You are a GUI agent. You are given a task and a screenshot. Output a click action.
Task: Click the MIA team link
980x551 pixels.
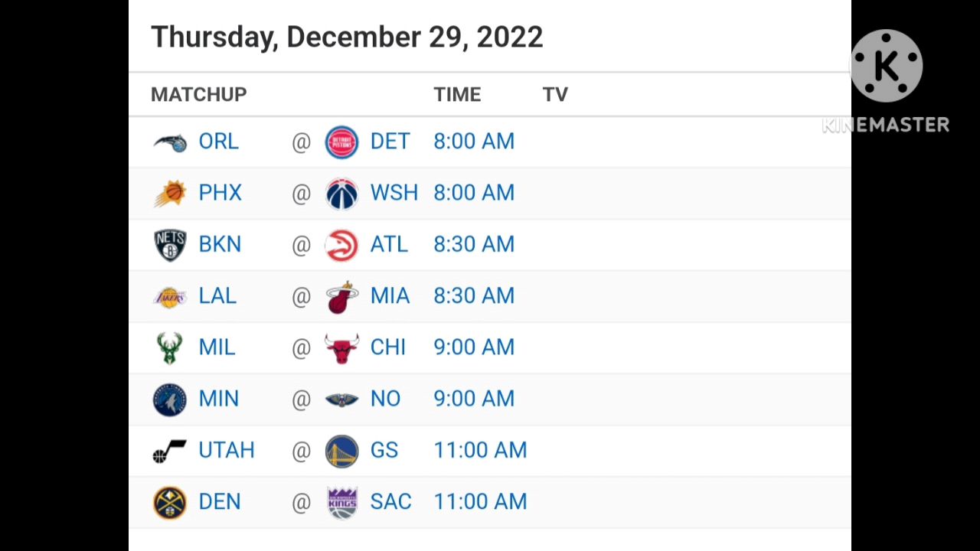tap(390, 297)
